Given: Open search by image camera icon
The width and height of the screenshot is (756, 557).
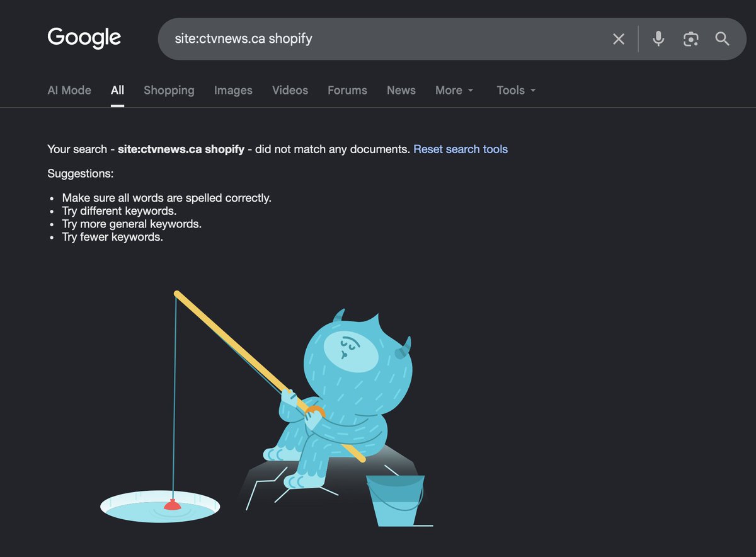Looking at the screenshot, I should point(690,39).
